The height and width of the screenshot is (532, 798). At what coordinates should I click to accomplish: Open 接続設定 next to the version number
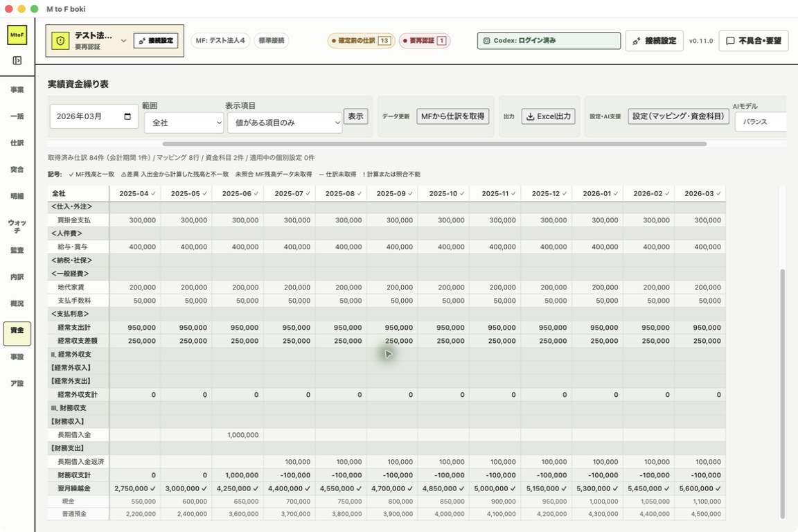click(654, 41)
